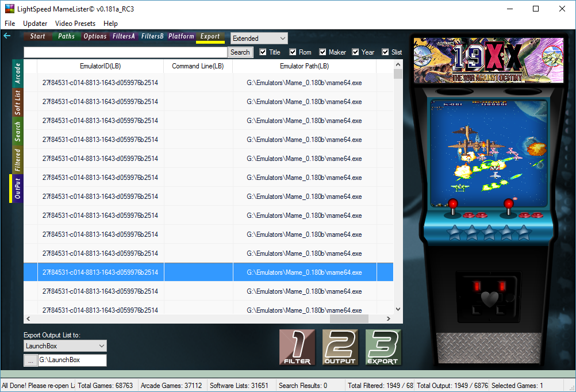Click the Command Line(LB) column header

coord(198,66)
